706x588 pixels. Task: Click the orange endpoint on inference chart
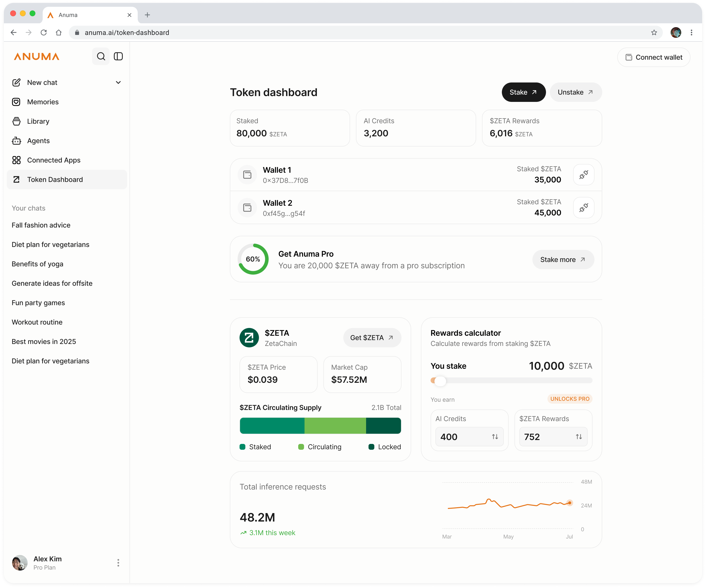(570, 503)
